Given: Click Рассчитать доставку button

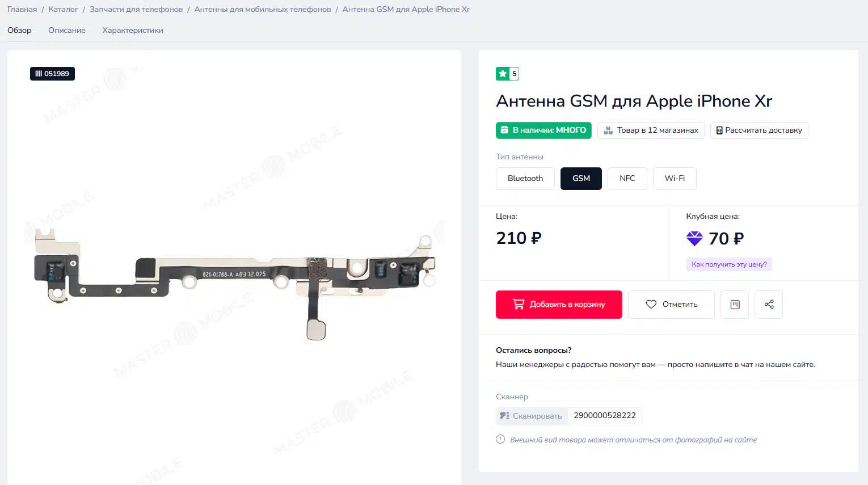Looking at the screenshot, I should pos(759,130).
